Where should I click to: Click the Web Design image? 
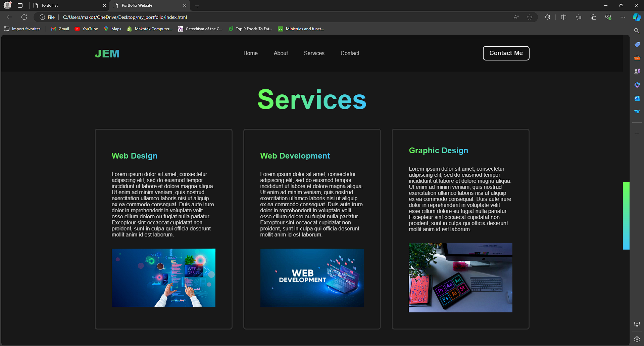[163, 277]
